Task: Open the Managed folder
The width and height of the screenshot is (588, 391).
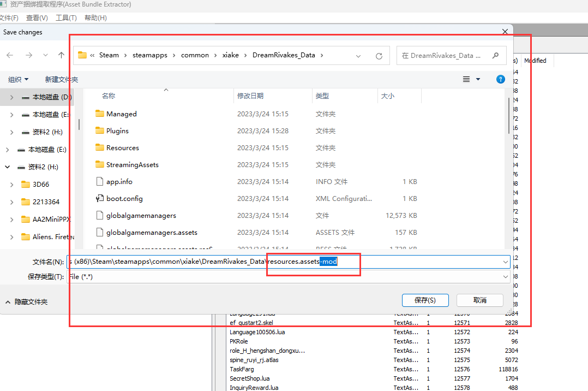Action: [x=121, y=114]
